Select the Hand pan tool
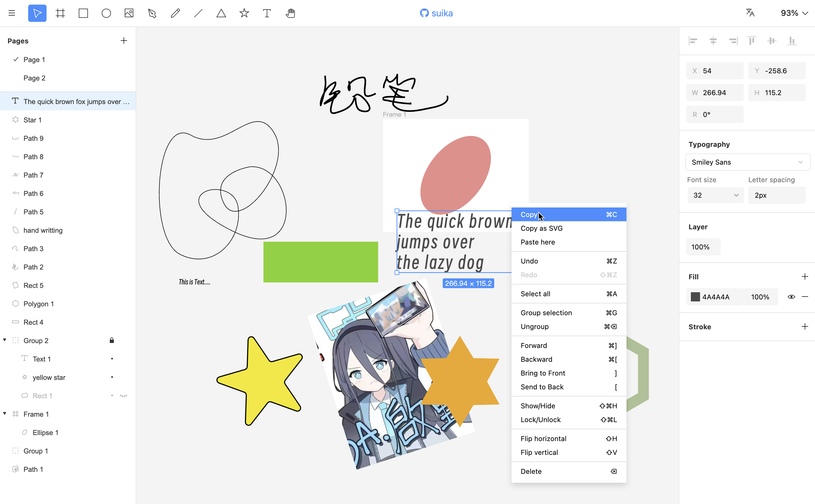The image size is (815, 504). pos(290,13)
